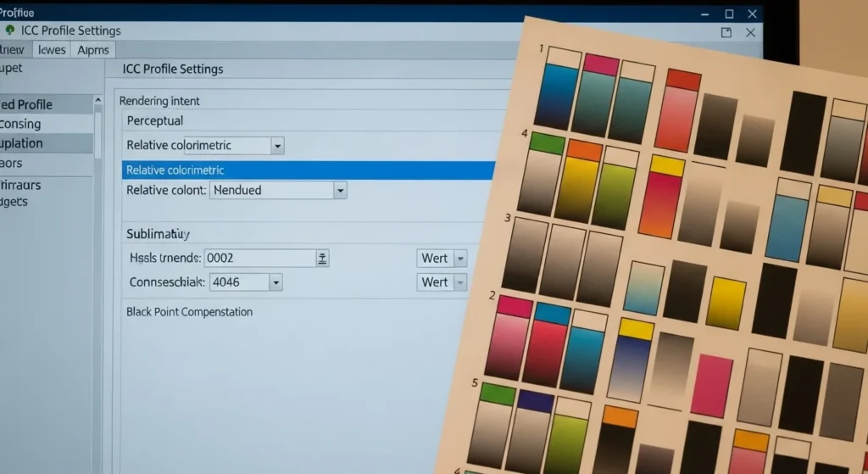Switch to the Iewes tab
The height and width of the screenshot is (474, 868).
click(x=52, y=50)
